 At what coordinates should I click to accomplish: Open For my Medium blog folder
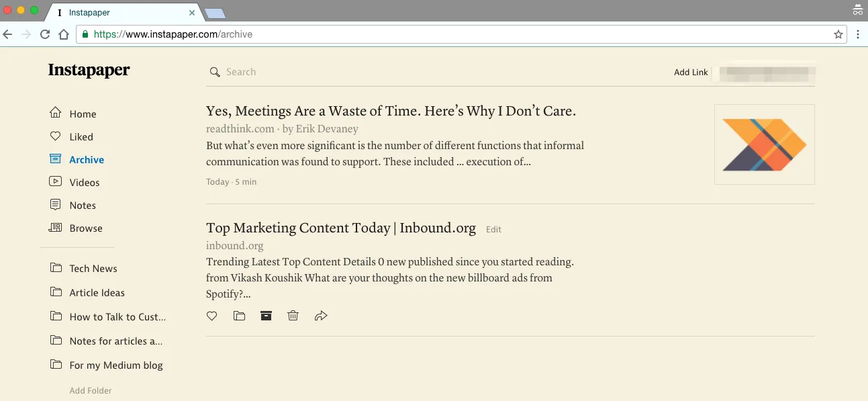point(116,365)
